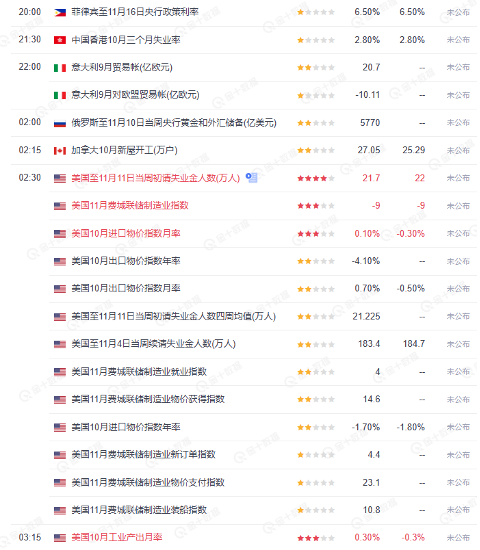Open 意大利9月贸易帐(亿欧元) event
This screenshot has height=550, width=480.
click(122, 67)
